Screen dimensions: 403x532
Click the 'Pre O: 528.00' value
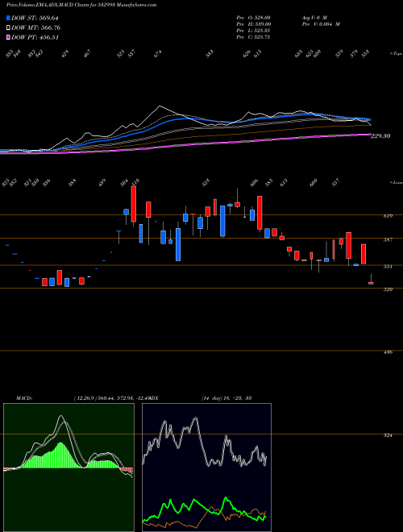(x=253, y=18)
